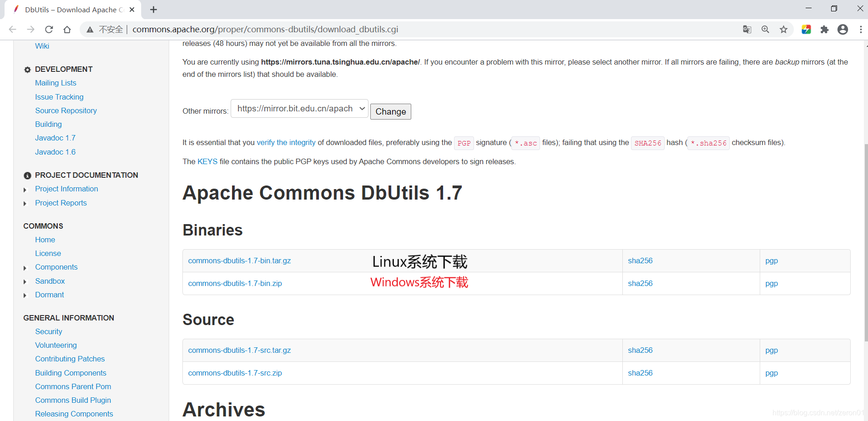This screenshot has width=868, height=421.
Task: Open the Releasing Components link
Action: [74, 414]
